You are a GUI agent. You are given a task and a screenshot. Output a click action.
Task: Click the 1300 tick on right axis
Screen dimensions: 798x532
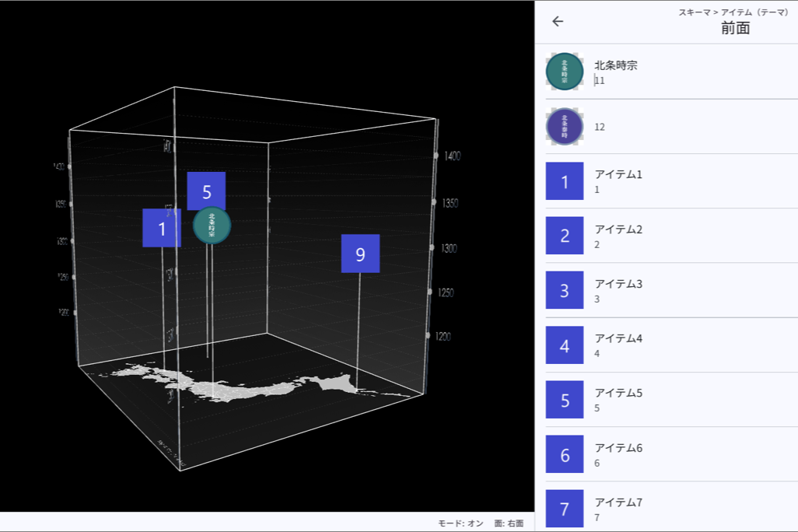tap(447, 248)
